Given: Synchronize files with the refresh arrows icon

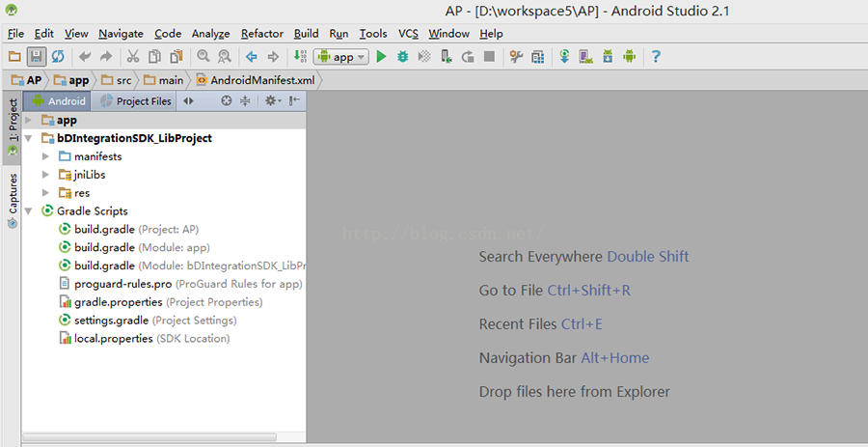Looking at the screenshot, I should click(58, 57).
